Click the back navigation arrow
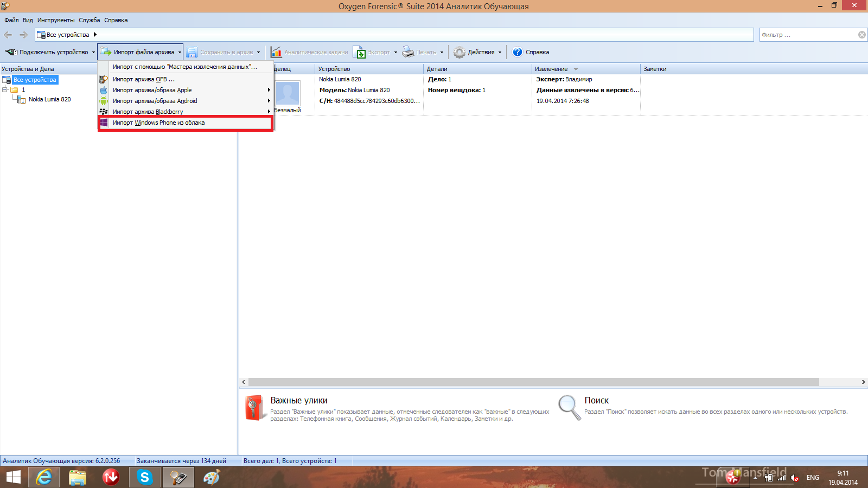868x488 pixels. pos(8,35)
